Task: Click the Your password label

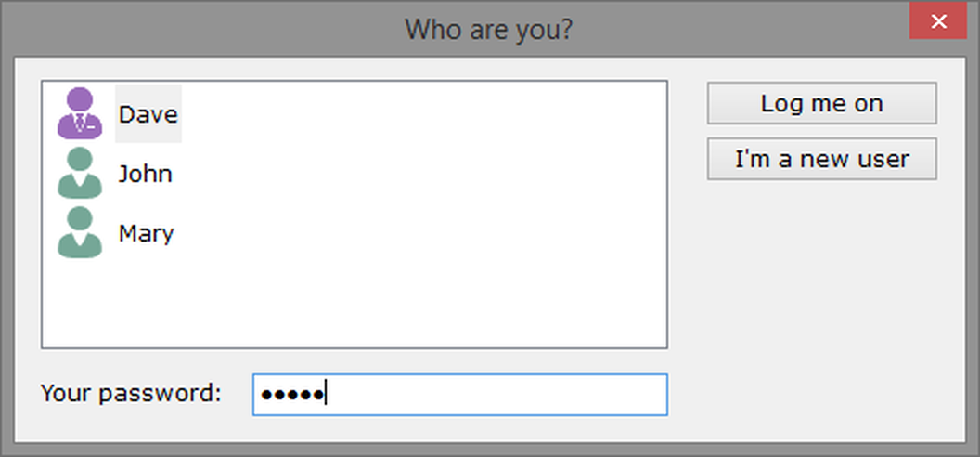Action: [x=131, y=393]
